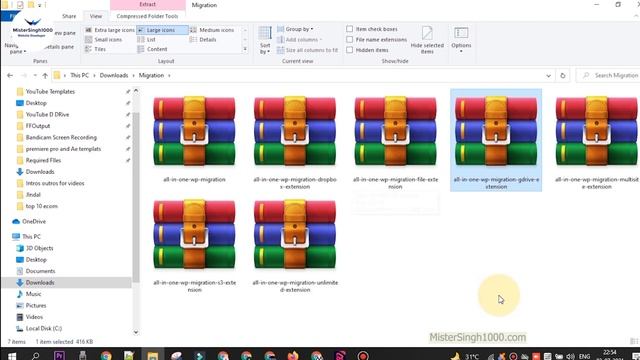640x360 pixels.
Task: Open 3D Objects under This PC
Action: pyautogui.click(x=39, y=248)
